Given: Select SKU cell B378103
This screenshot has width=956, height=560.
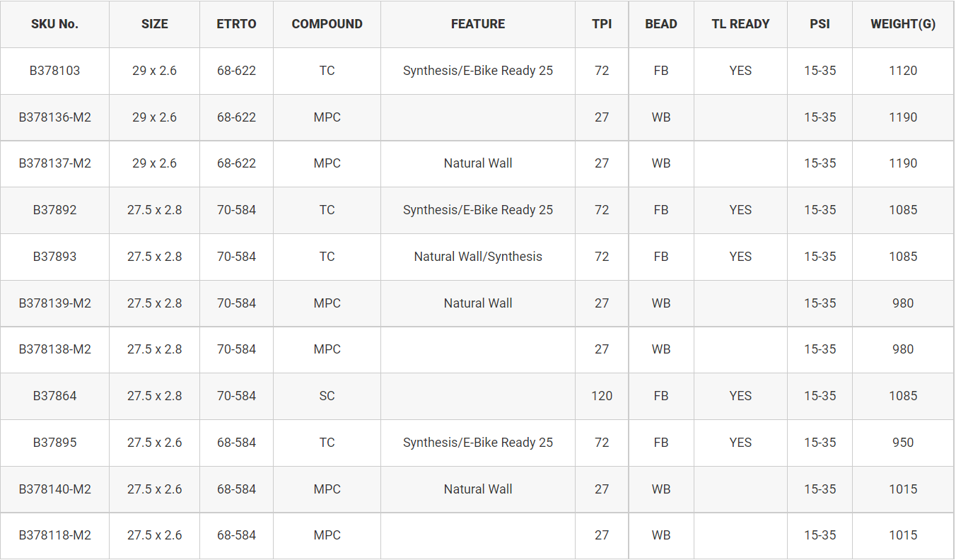Looking at the screenshot, I should coord(54,71).
